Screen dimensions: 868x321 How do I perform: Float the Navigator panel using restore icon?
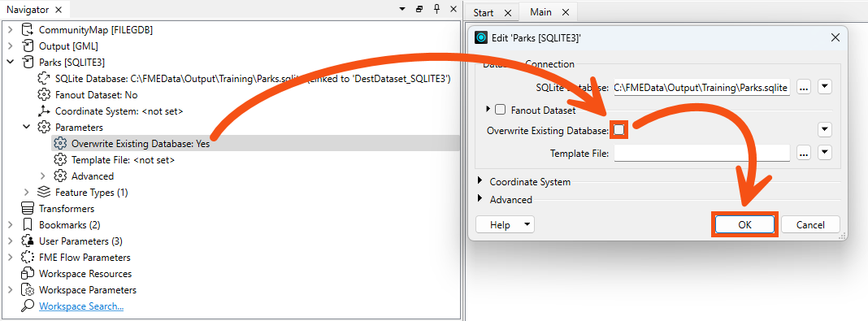419,10
